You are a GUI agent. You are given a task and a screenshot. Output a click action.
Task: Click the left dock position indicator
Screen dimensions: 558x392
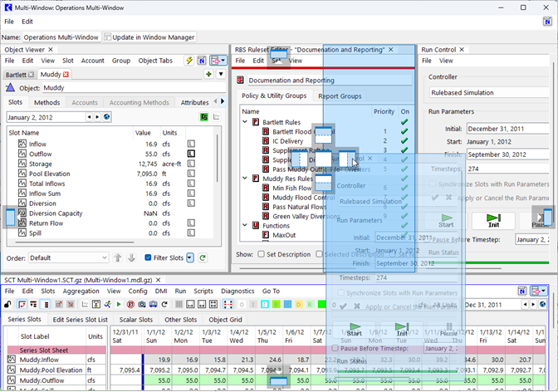coord(11,218)
